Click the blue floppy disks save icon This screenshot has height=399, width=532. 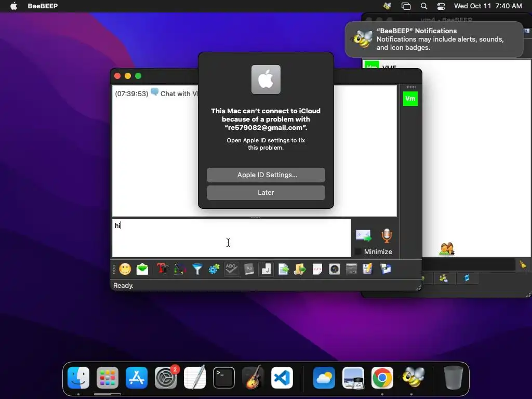point(386,269)
